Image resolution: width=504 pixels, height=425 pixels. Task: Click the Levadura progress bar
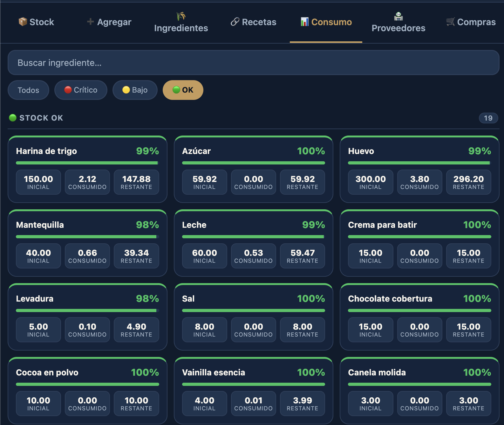coord(87,310)
